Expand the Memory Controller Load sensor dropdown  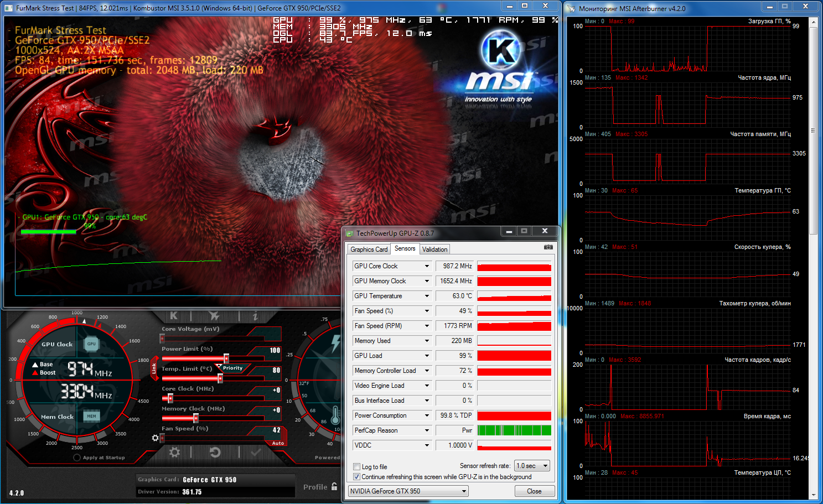point(427,371)
